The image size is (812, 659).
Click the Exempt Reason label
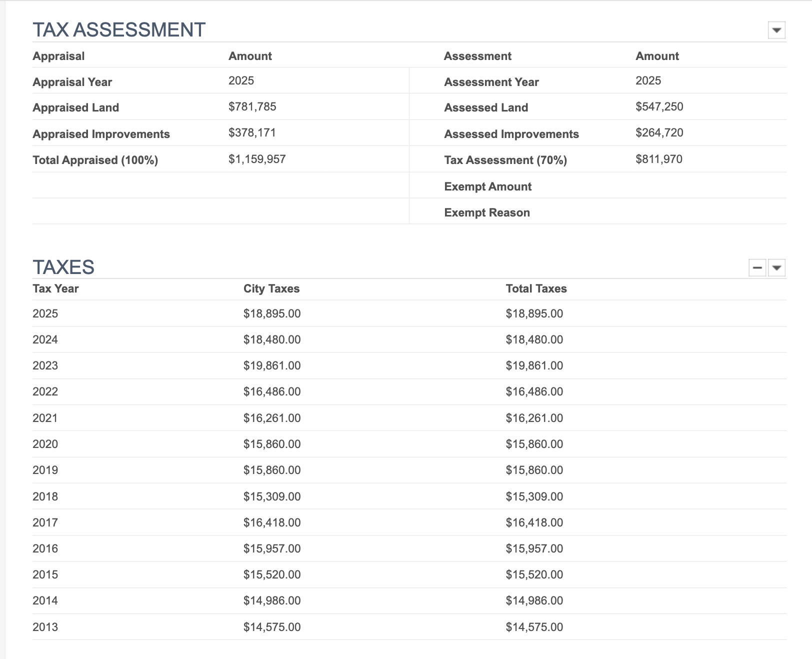pyautogui.click(x=487, y=212)
